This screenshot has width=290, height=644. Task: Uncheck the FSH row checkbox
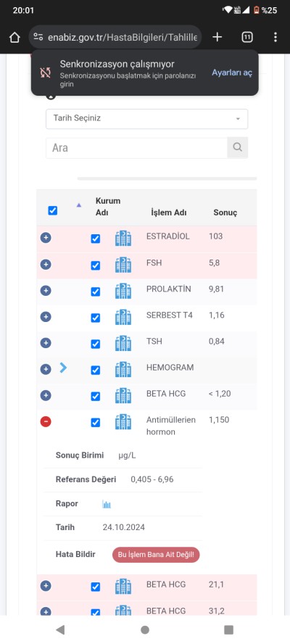coord(95,265)
